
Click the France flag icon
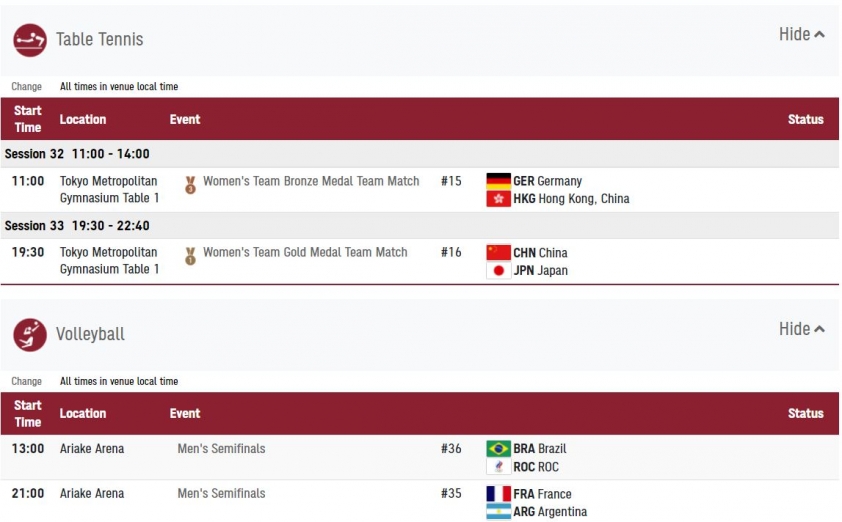[x=498, y=494]
